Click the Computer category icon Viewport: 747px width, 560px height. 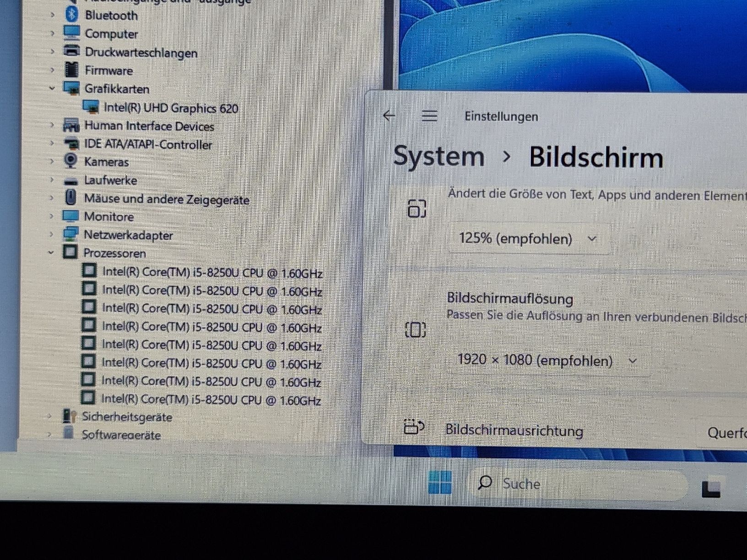click(x=72, y=33)
